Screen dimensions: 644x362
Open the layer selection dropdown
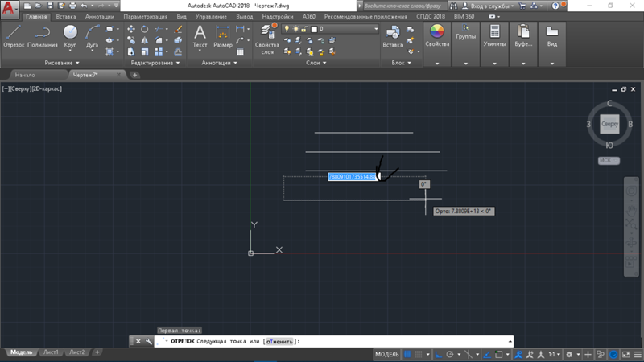[346, 29]
